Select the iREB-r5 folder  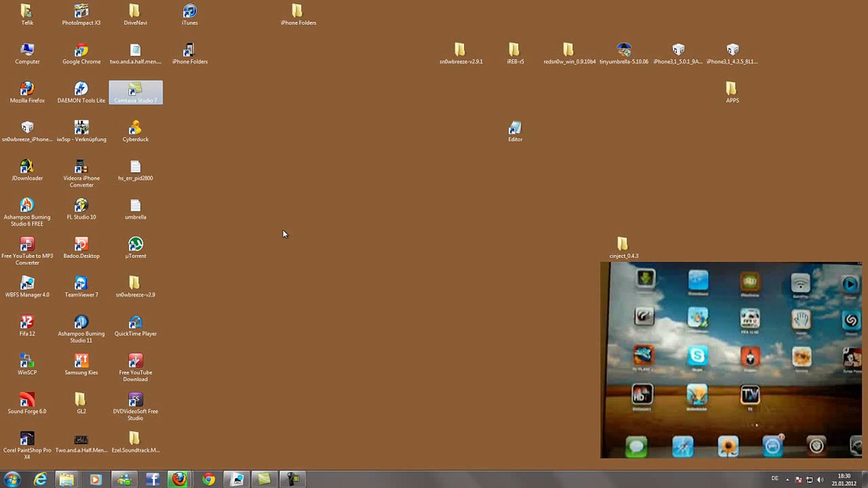point(515,54)
